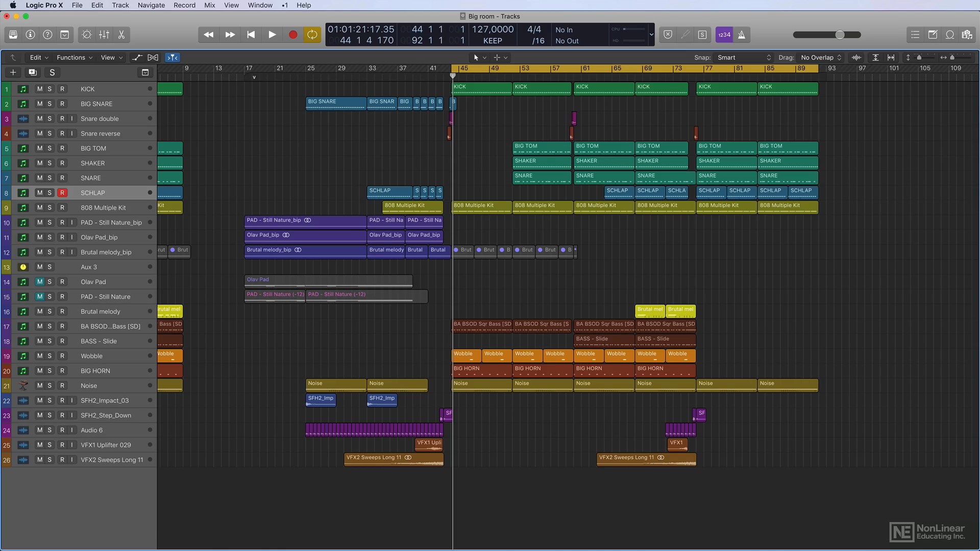The height and width of the screenshot is (551, 980).
Task: Open the Mix menu in the menu bar
Action: point(209,5)
